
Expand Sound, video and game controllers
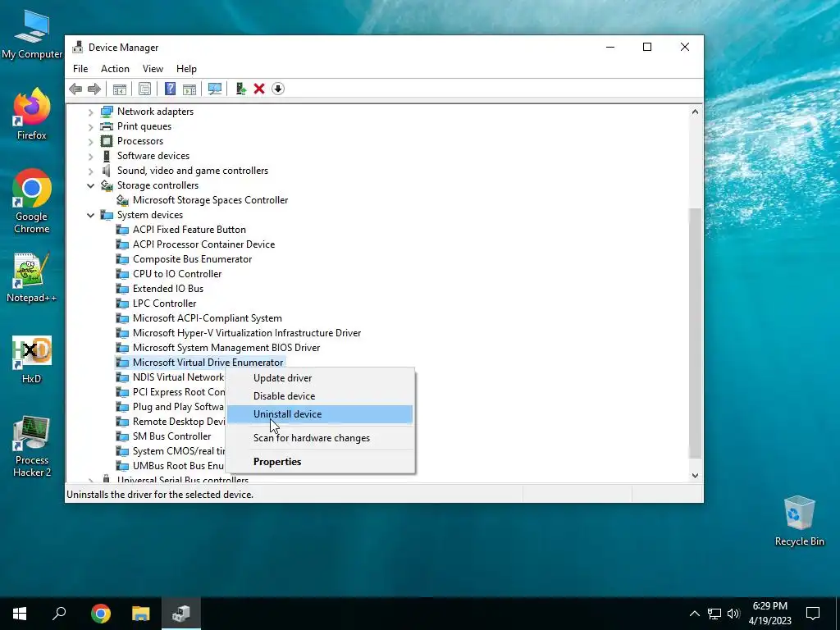[90, 171]
